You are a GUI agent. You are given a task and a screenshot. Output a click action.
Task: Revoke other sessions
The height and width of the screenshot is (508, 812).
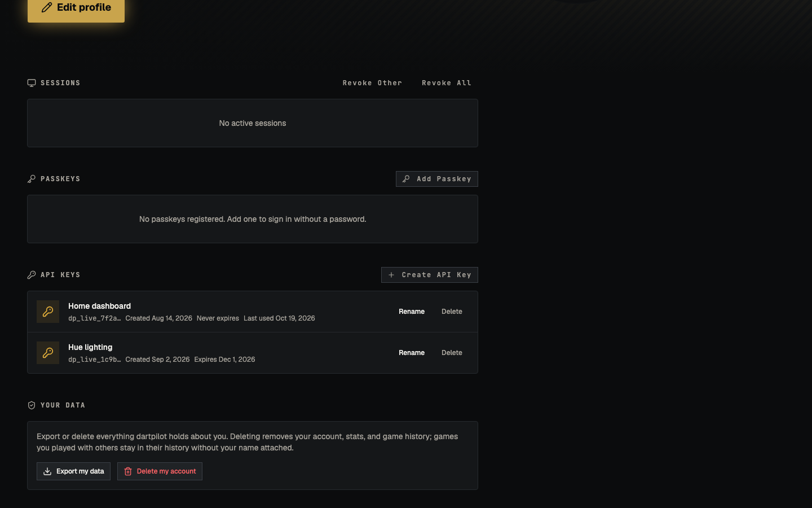372,83
